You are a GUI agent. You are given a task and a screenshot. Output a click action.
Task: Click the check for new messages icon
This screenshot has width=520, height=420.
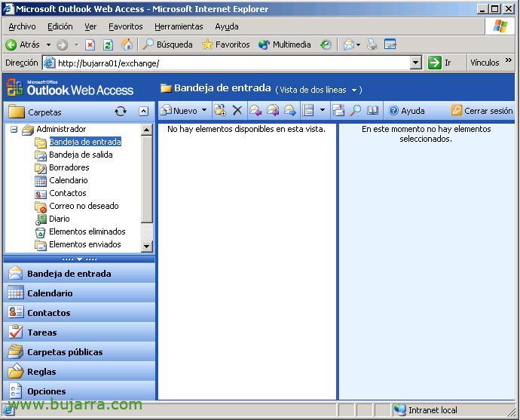click(338, 111)
